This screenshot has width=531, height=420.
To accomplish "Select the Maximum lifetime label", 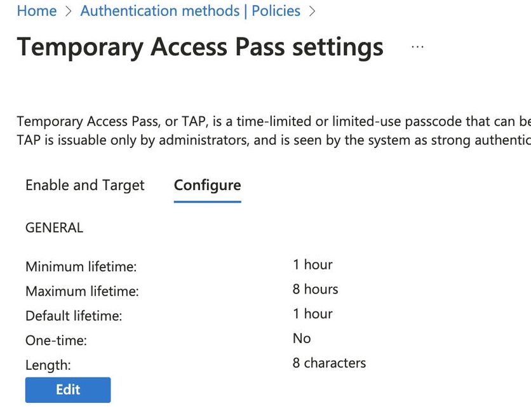I will pos(82,292).
